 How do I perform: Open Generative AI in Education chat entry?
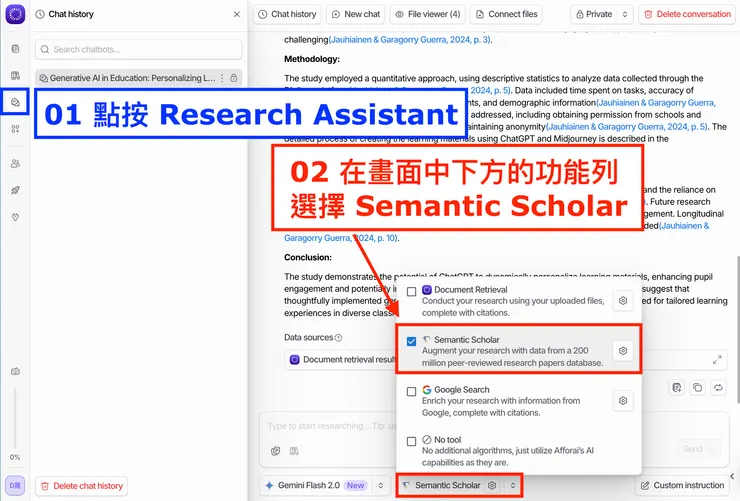tap(138, 78)
